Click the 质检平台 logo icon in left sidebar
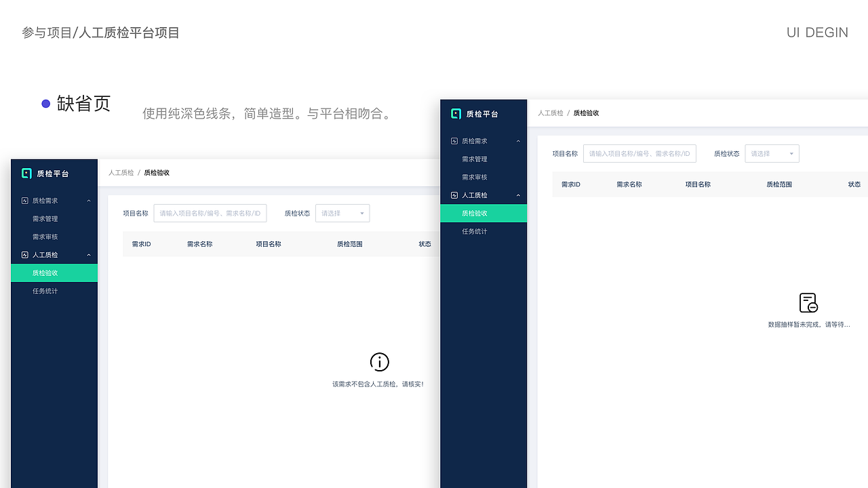This screenshot has width=868, height=488. [x=25, y=174]
